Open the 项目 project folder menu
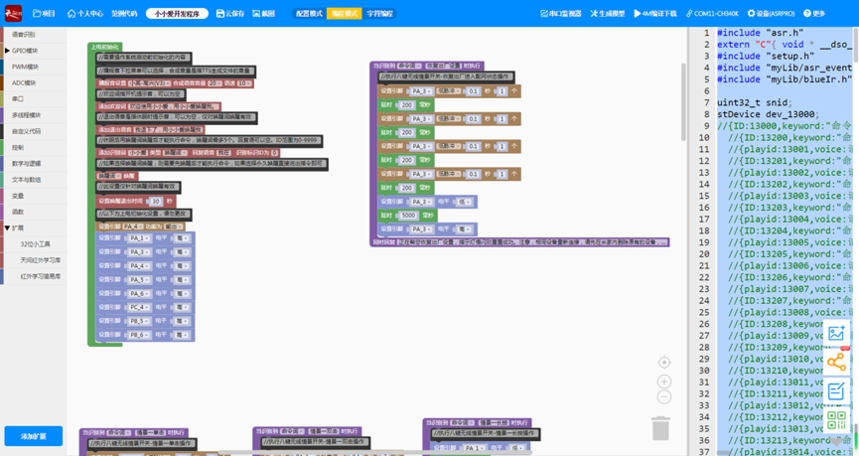 44,13
